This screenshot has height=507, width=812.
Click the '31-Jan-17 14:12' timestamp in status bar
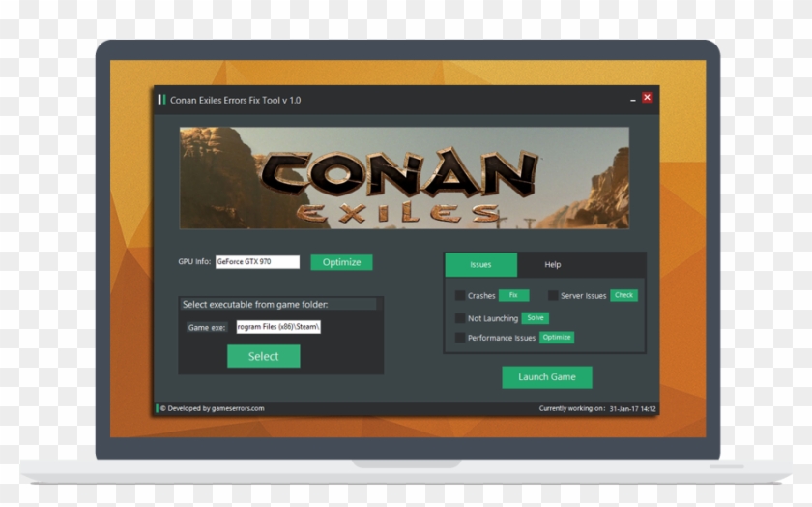pyautogui.click(x=633, y=409)
